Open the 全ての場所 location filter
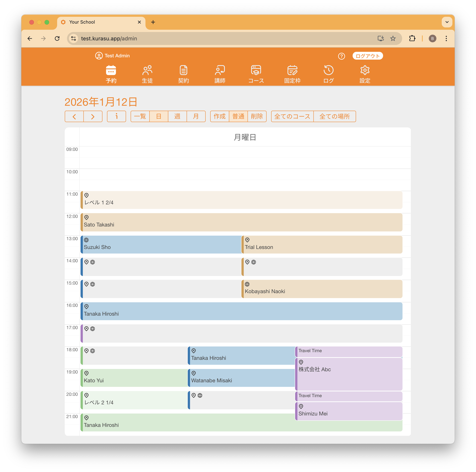Image resolution: width=476 pixels, height=472 pixels. point(335,116)
